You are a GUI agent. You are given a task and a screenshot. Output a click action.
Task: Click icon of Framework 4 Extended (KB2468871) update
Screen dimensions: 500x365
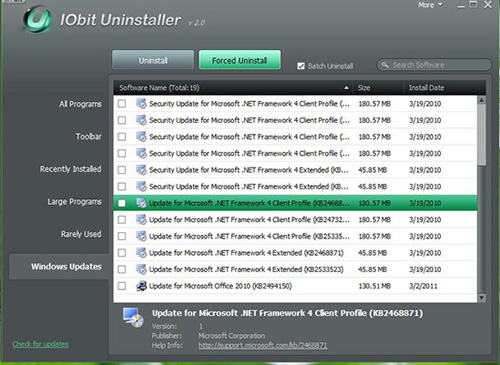[x=141, y=253]
